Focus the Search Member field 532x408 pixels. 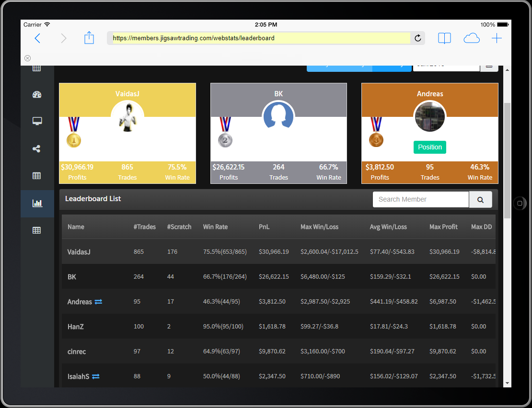(x=420, y=200)
